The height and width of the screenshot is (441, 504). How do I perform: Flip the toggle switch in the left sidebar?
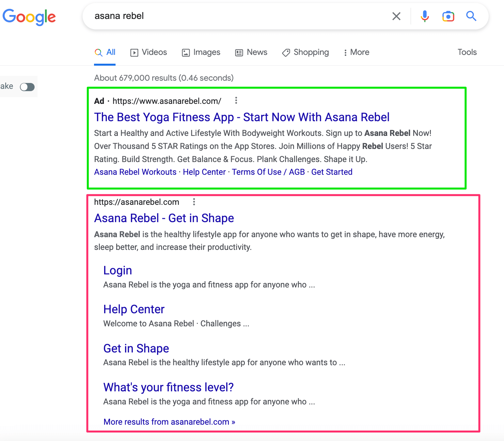(x=27, y=86)
